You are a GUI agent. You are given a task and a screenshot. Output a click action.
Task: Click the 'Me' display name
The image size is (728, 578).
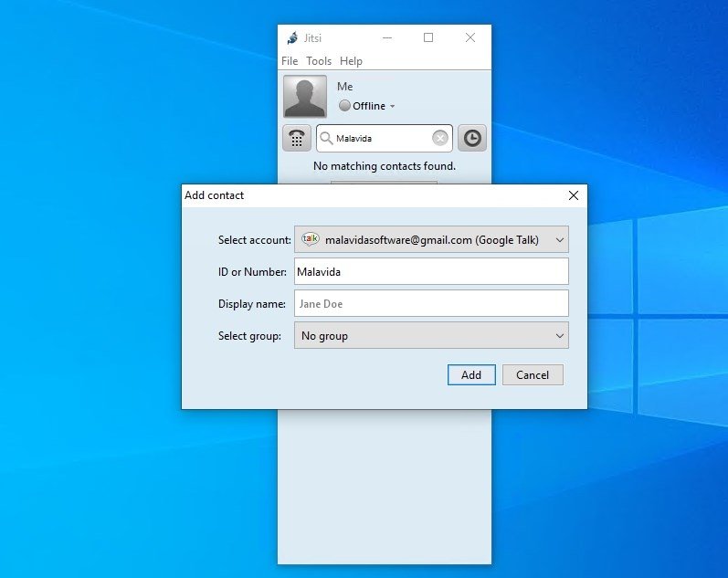tap(345, 87)
